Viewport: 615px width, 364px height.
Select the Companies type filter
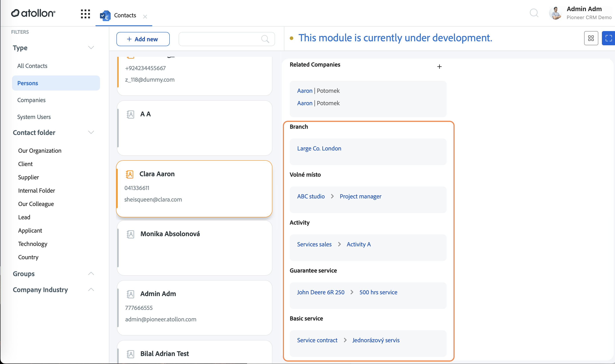pos(31,100)
